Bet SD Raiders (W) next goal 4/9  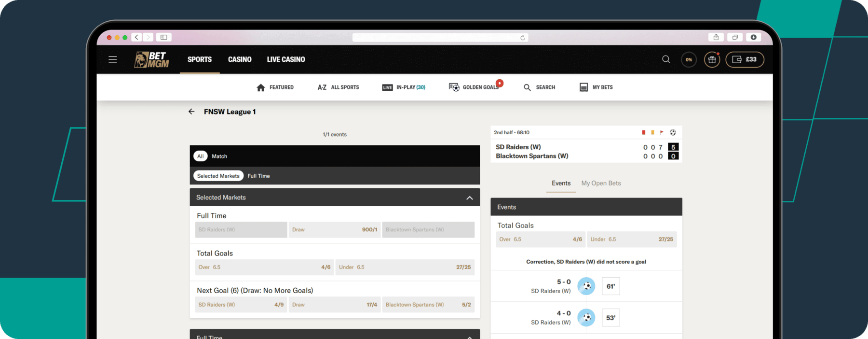241,305
